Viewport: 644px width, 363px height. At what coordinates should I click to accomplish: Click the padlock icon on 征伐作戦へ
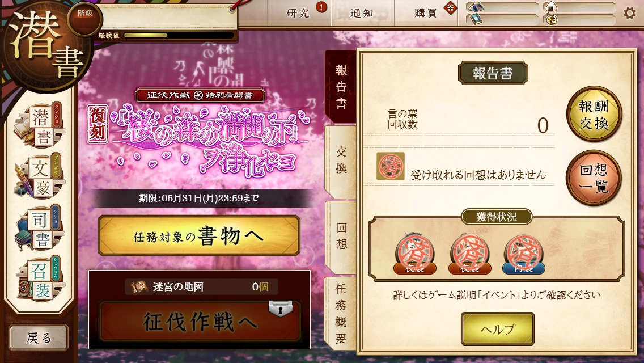click(x=281, y=309)
